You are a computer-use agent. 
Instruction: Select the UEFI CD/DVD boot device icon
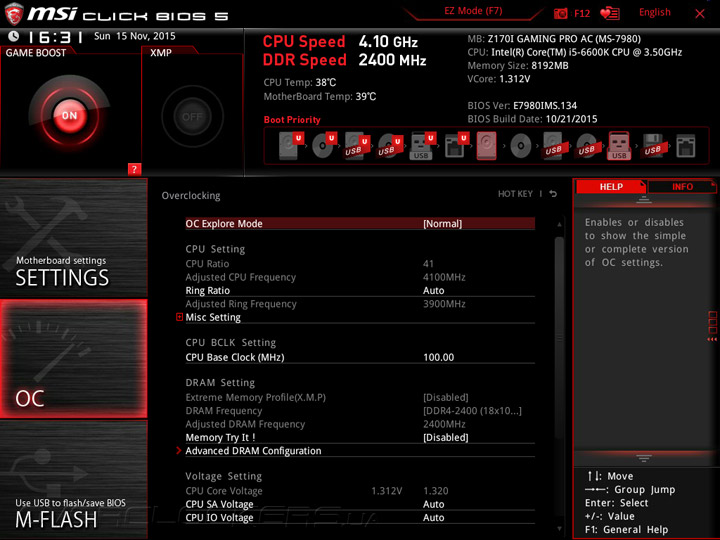coord(324,146)
